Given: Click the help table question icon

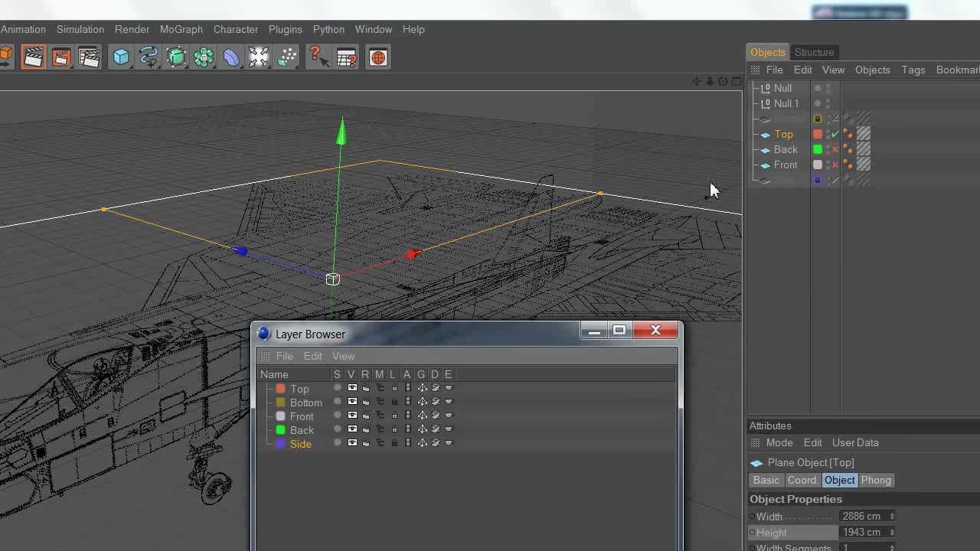Looking at the screenshot, I should (346, 57).
